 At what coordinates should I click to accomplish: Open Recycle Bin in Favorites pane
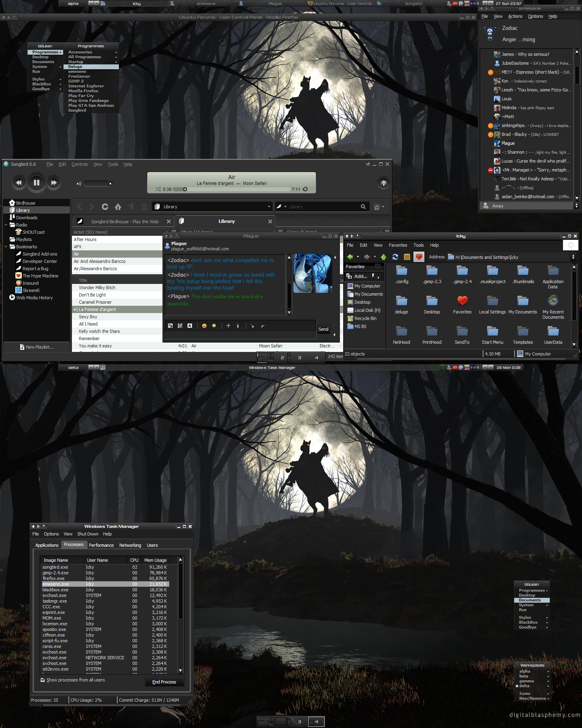362,318
